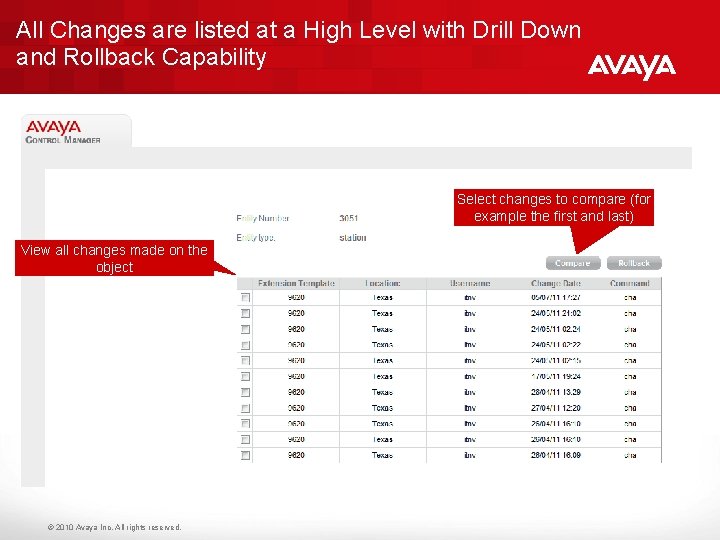Screen dimensions: 720x540
Task: Click the Compare button
Action: (573, 263)
